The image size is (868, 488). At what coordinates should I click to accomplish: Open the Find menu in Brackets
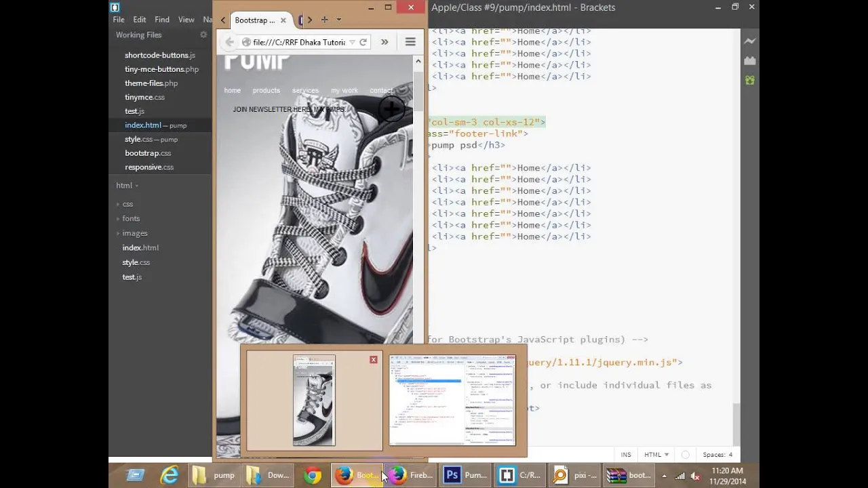pos(162,20)
